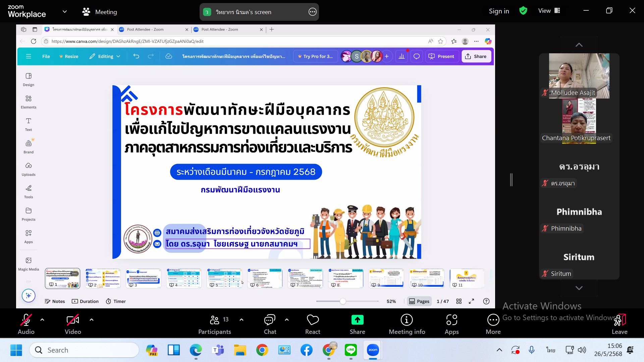Image resolution: width=644 pixels, height=362 pixels.
Task: Open the Apps panel in Canva
Action: 29,237
